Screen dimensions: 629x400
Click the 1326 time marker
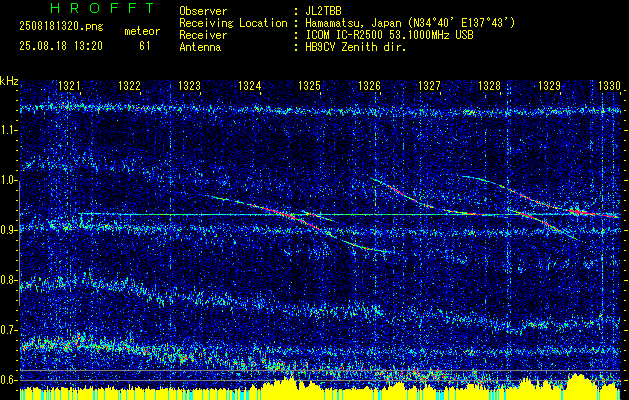pos(369,85)
